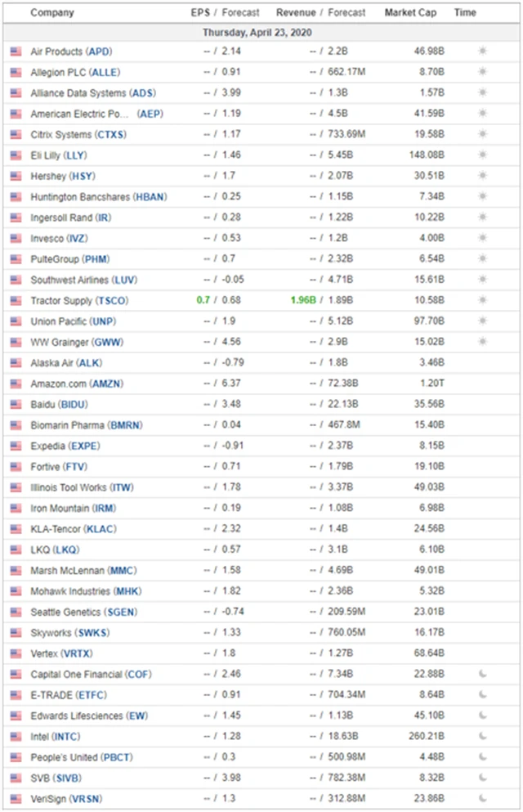523x812 pixels.
Task: Sort the table by the Company column header
Action: click(x=51, y=13)
